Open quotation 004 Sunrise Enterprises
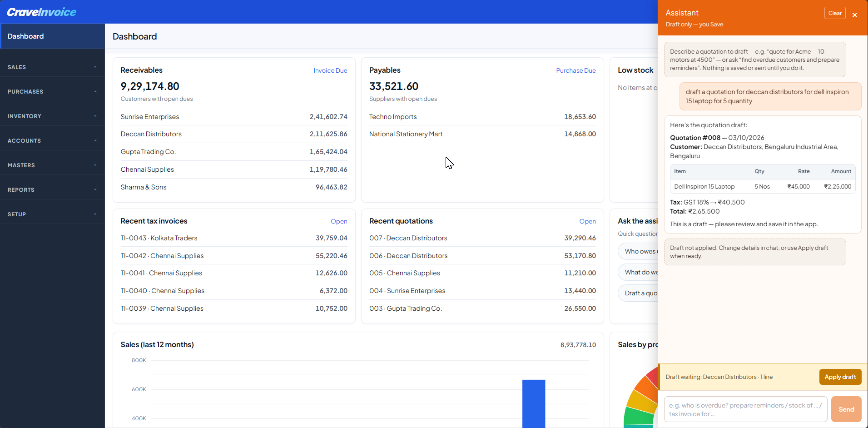 (x=482, y=291)
